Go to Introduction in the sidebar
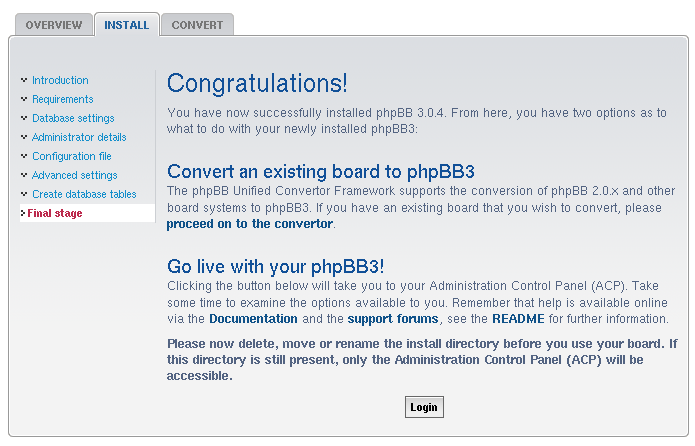The image size is (695, 446). (60, 80)
